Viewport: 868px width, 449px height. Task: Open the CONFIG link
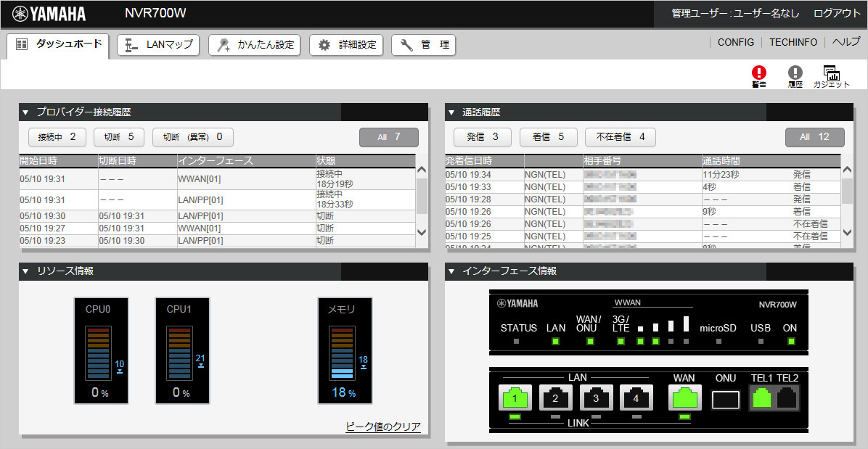(x=736, y=43)
